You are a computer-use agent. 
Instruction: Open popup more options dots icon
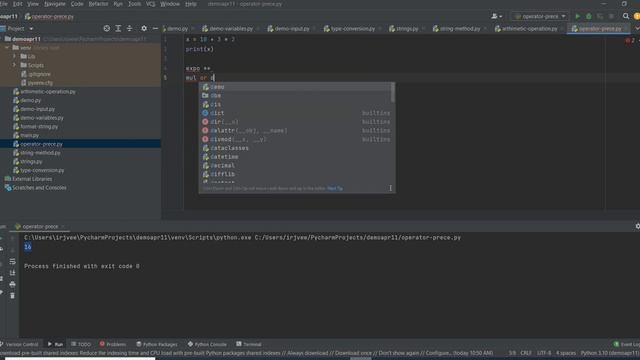pyautogui.click(x=390, y=188)
